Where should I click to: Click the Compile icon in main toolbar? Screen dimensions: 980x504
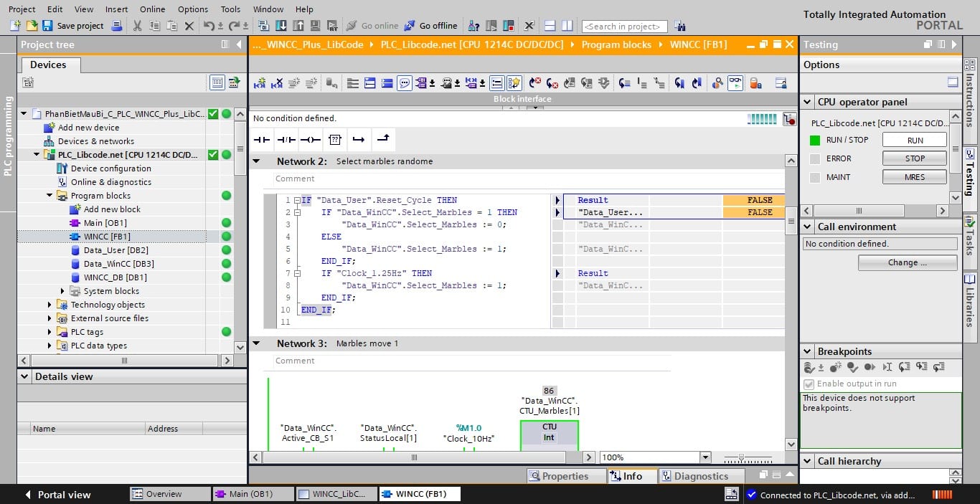[263, 26]
